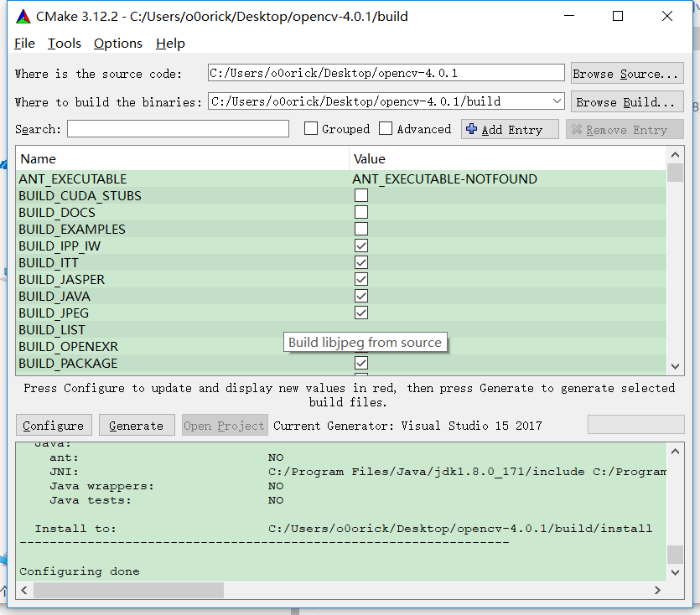Click the Open Project button
This screenshot has height=615, width=700.
coord(225,426)
